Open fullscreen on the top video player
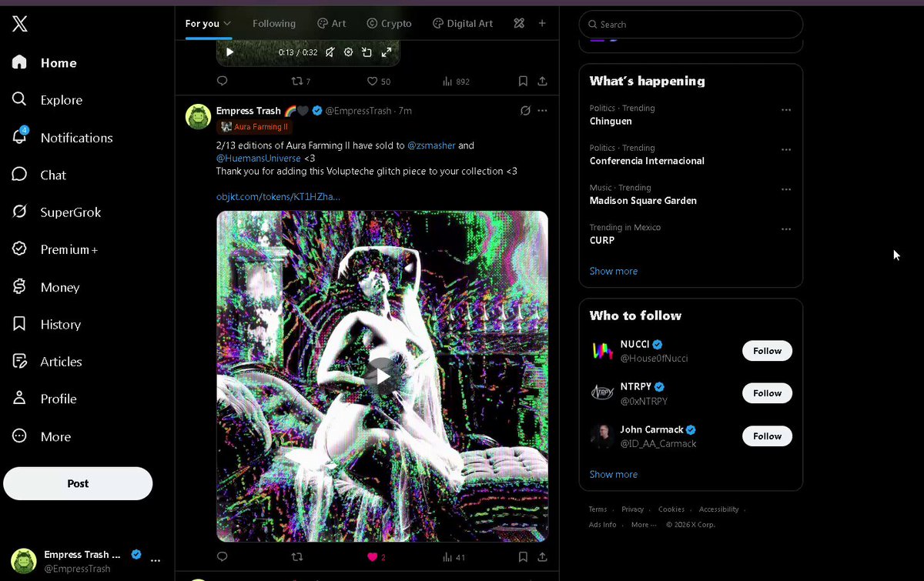This screenshot has height=581, width=924. [387, 52]
